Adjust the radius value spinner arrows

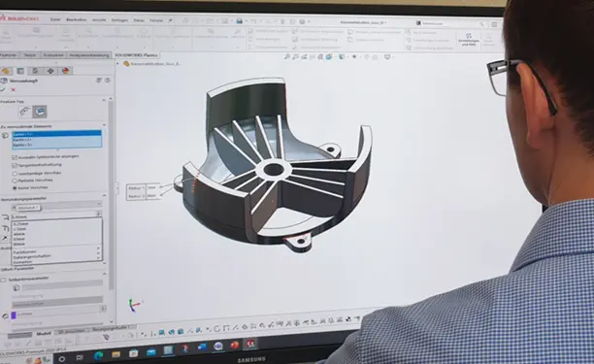pos(98,215)
